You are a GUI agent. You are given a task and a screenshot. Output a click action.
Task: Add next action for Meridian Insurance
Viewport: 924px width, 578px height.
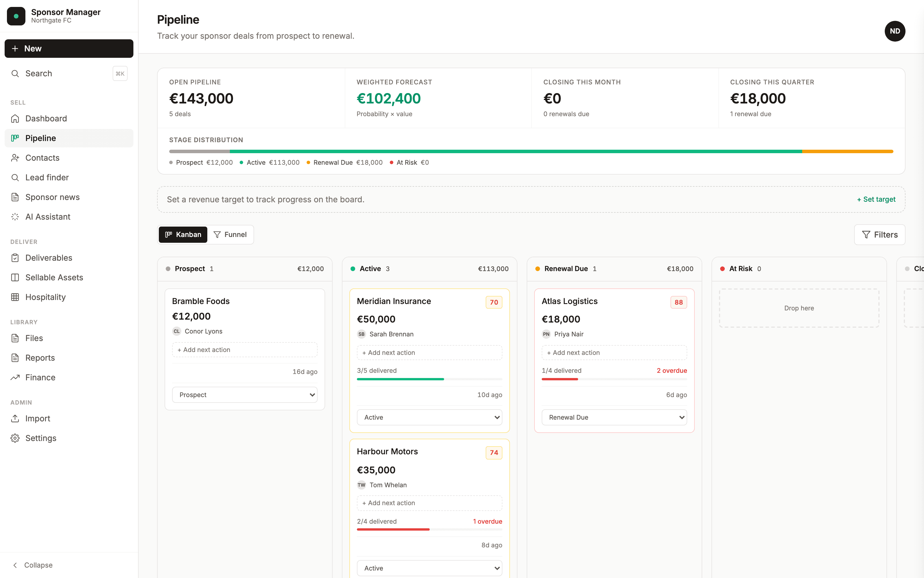click(x=430, y=353)
